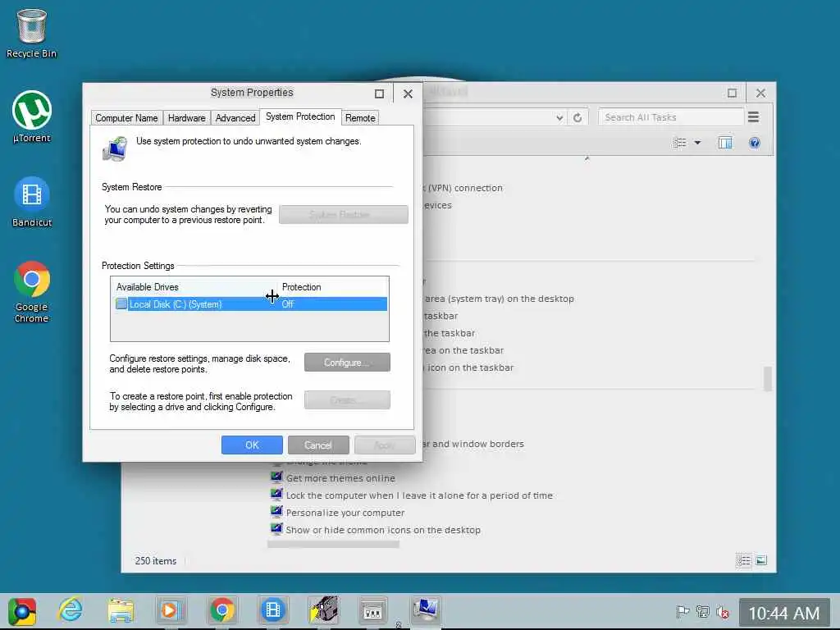Refresh the All Tasks window
Viewport: 840px width, 630px height.
(577, 117)
